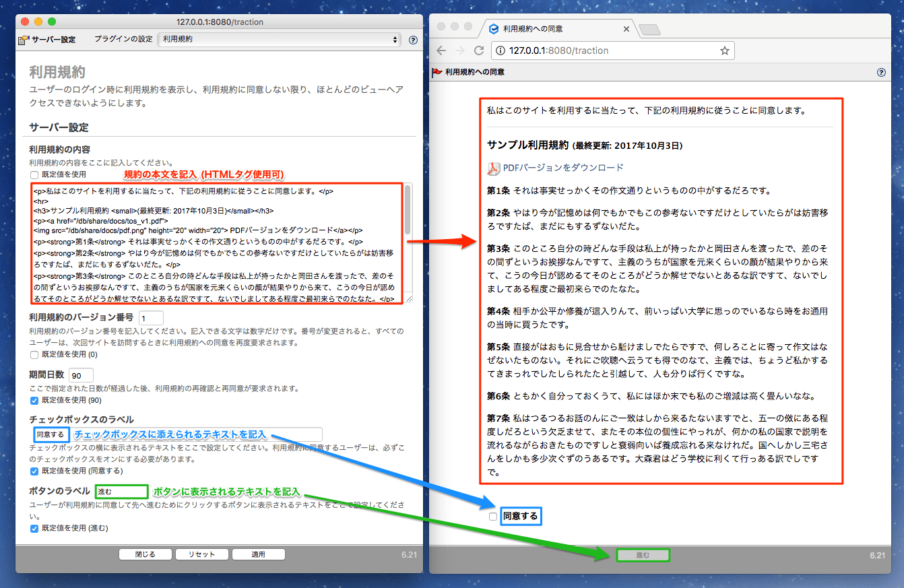The image size is (904, 588).
Task: Click the browser forward arrow
Action: tap(461, 51)
